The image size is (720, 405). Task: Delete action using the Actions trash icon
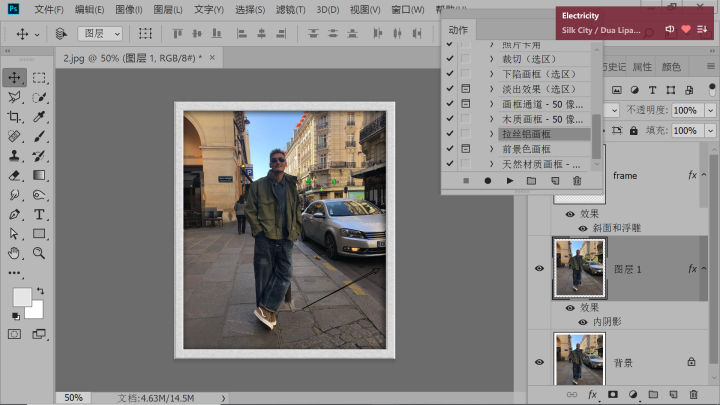click(x=576, y=180)
